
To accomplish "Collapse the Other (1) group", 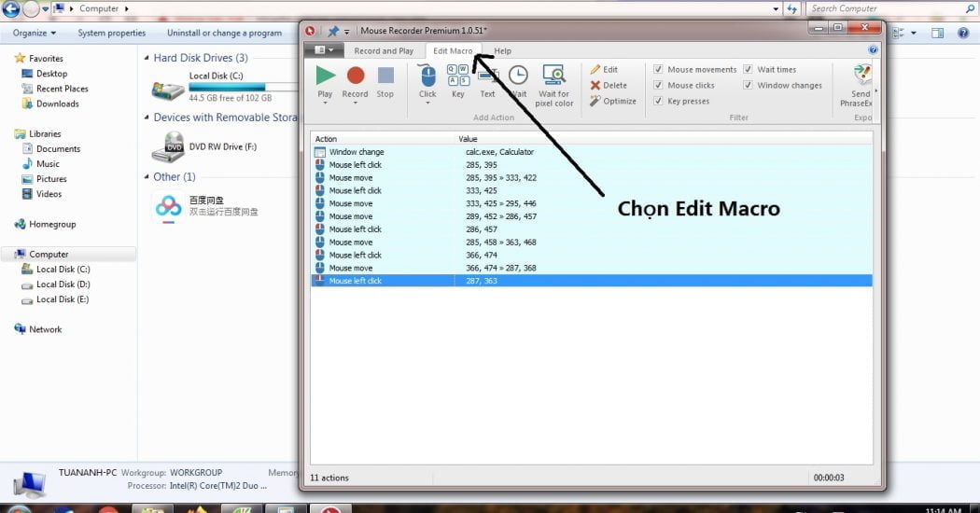I will coord(147,177).
